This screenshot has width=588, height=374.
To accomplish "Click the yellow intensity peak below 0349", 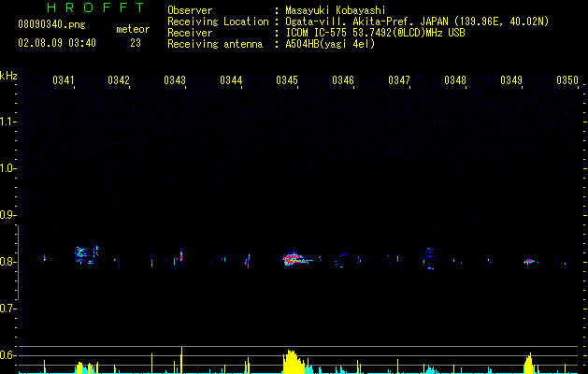I will click(528, 363).
